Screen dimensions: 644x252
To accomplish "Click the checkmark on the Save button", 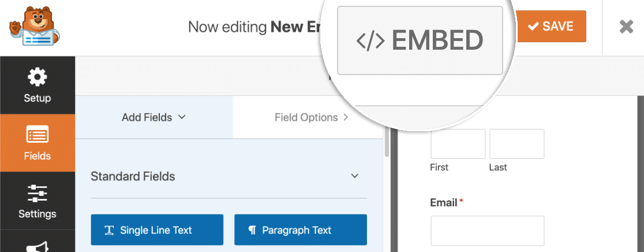I will click(533, 27).
